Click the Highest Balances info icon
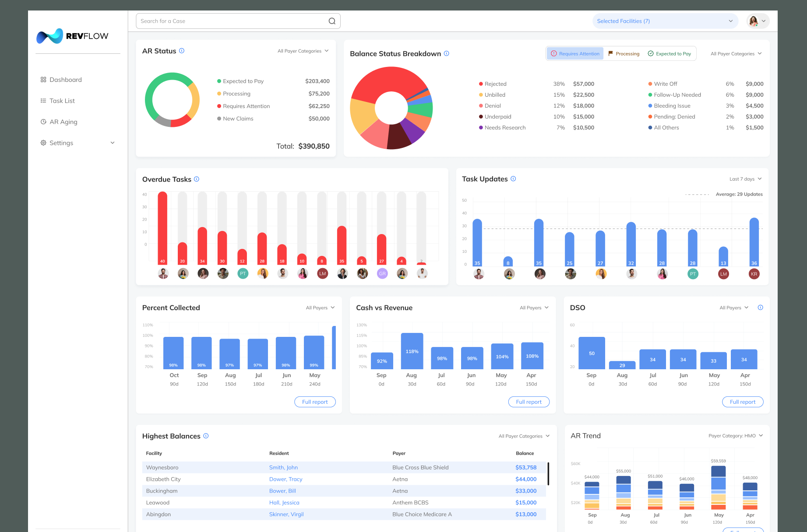The image size is (807, 532). [206, 436]
